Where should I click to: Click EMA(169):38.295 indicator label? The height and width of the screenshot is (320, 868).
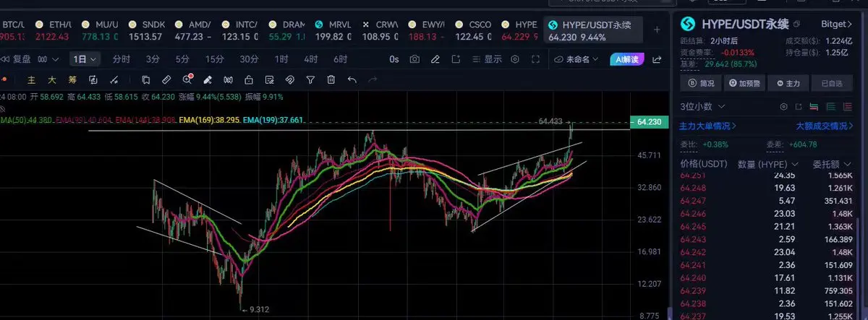pos(209,119)
